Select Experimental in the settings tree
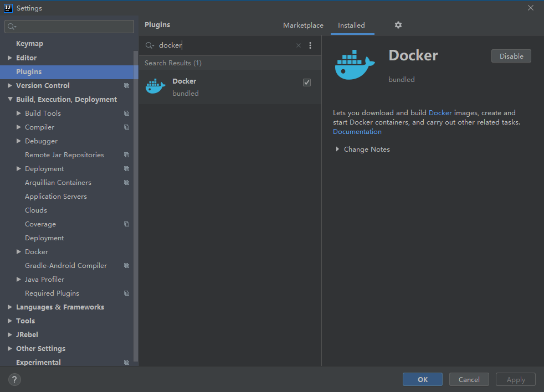Image resolution: width=544 pixels, height=392 pixels. click(38, 363)
